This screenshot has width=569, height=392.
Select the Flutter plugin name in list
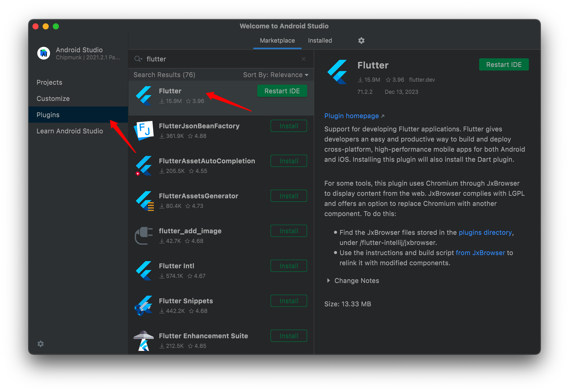point(170,91)
